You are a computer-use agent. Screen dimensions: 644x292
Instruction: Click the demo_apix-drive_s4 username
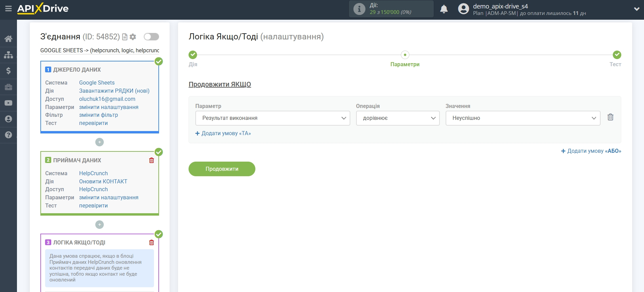(500, 6)
